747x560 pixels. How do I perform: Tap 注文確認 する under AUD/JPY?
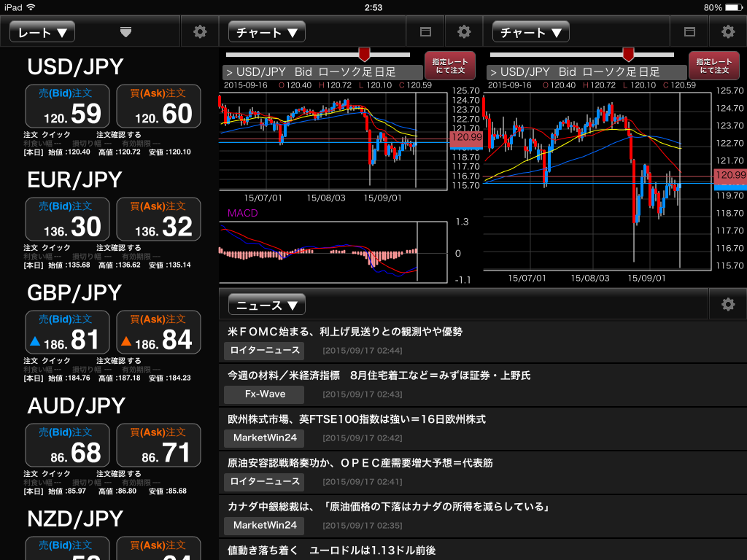tap(119, 474)
